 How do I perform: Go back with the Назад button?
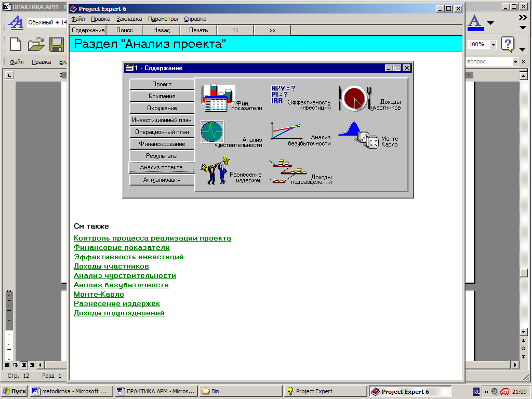pyautogui.click(x=162, y=30)
